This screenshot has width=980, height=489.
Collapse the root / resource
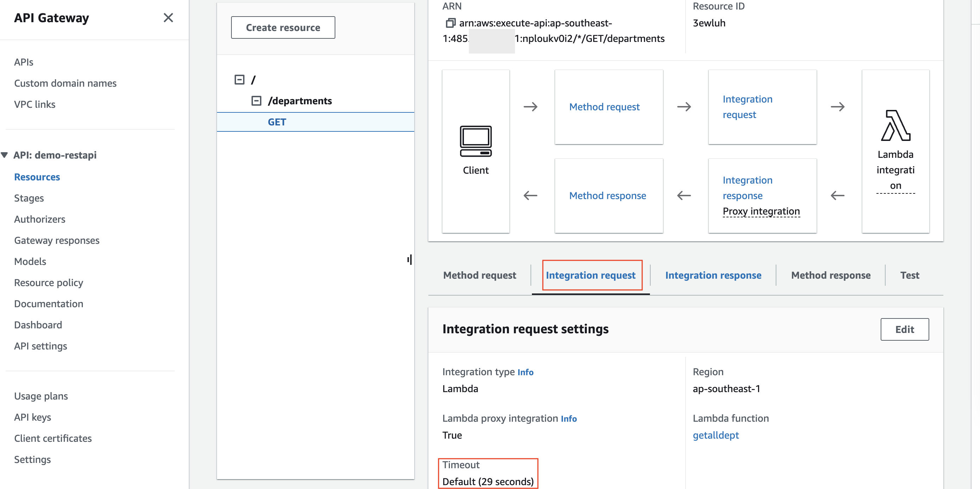point(239,80)
